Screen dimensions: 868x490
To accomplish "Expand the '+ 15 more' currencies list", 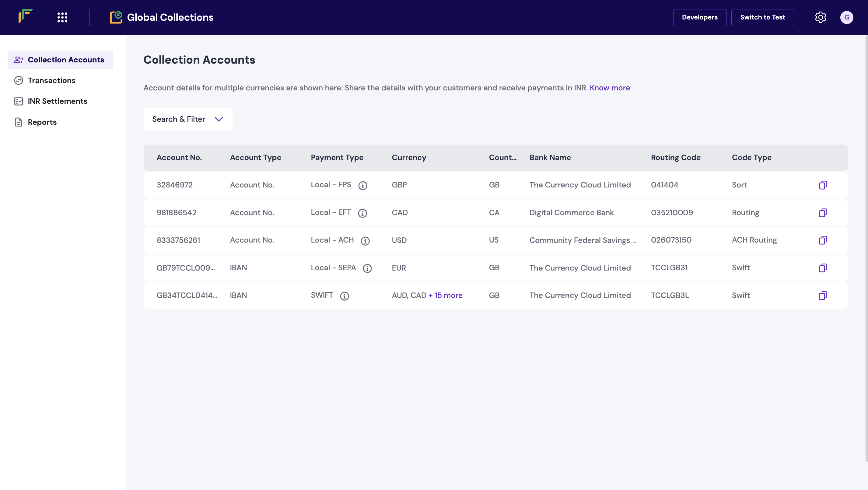I will point(445,296).
